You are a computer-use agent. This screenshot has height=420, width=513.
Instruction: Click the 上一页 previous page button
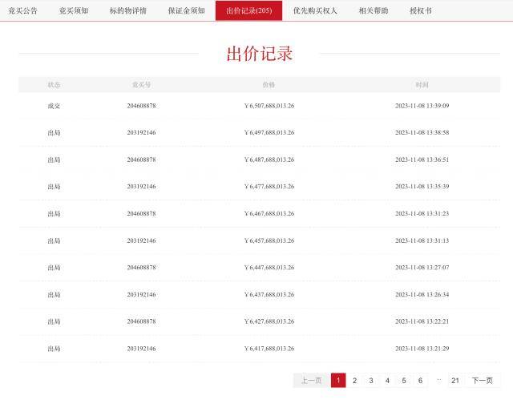(x=311, y=381)
